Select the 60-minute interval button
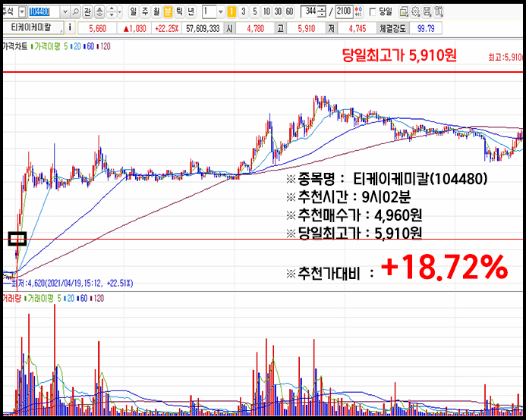 [x=289, y=12]
